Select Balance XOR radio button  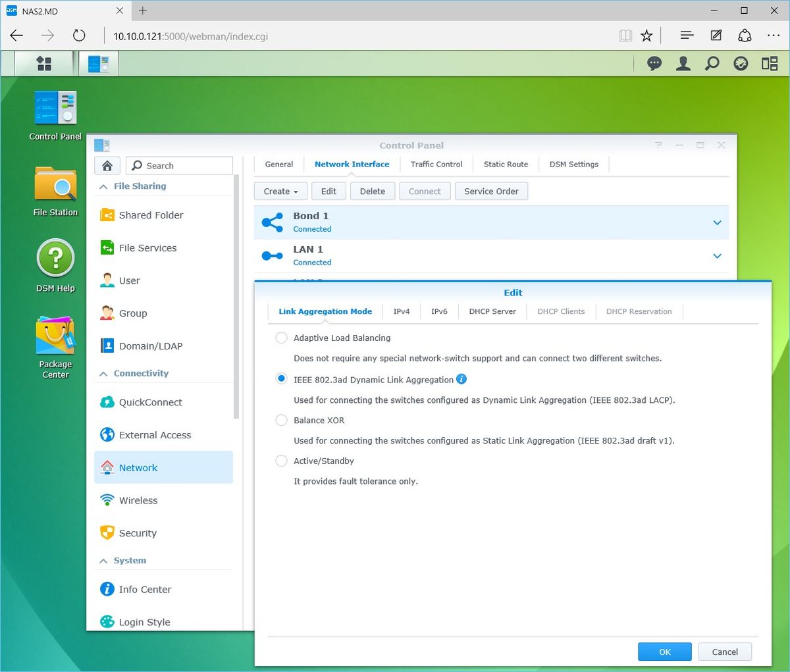(281, 420)
